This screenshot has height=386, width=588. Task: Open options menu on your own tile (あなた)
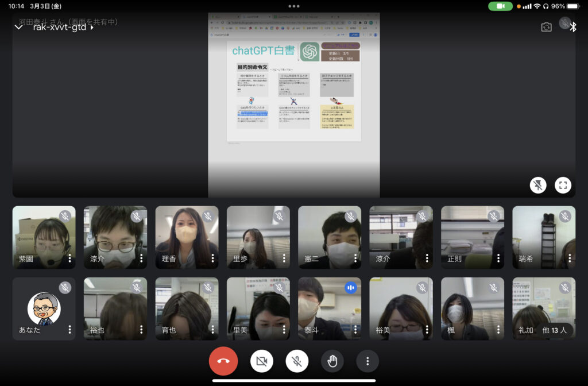pos(69,329)
